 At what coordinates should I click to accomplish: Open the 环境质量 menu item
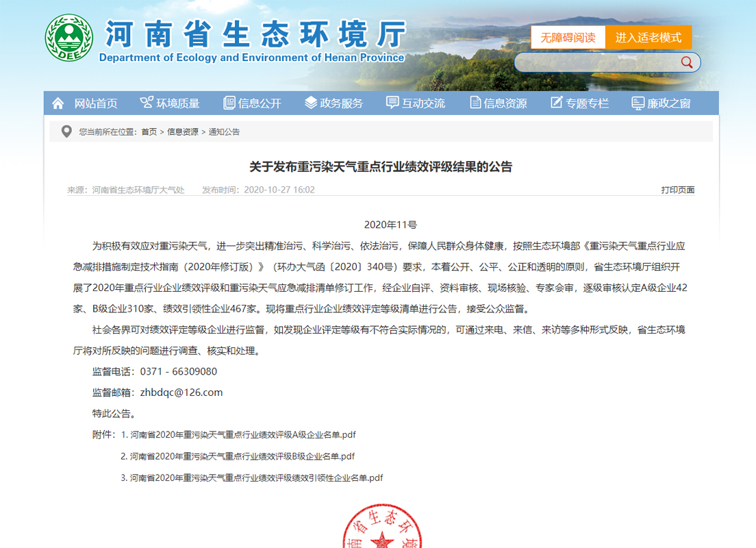click(178, 103)
